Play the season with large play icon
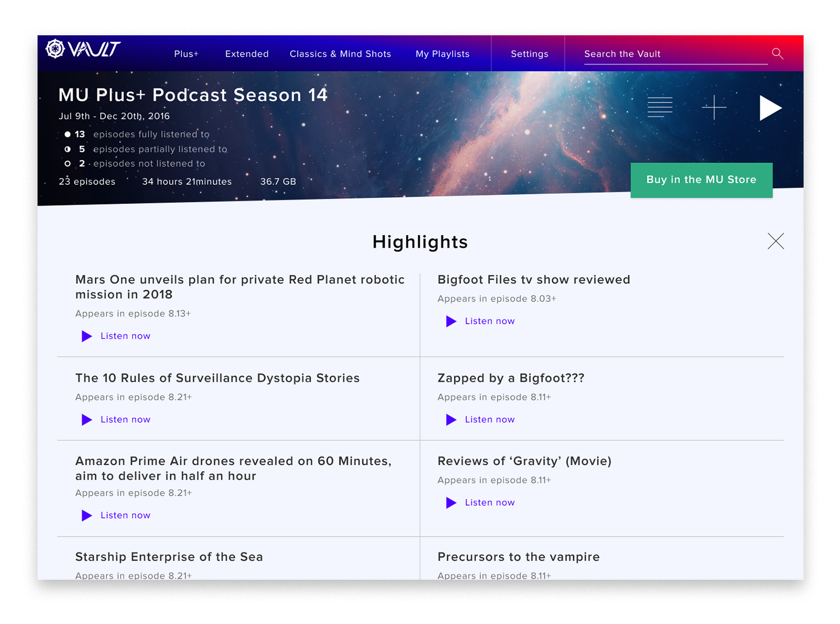This screenshot has width=840, height=624. point(771,108)
